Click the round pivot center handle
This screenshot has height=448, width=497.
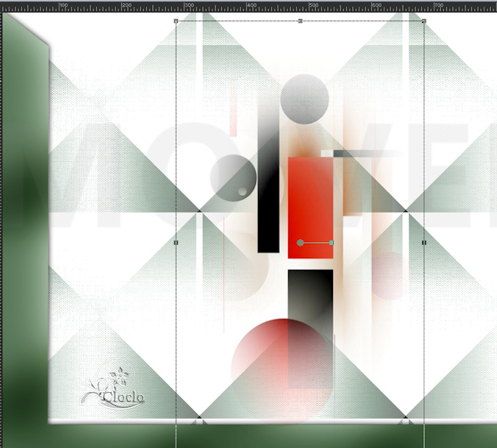click(300, 242)
